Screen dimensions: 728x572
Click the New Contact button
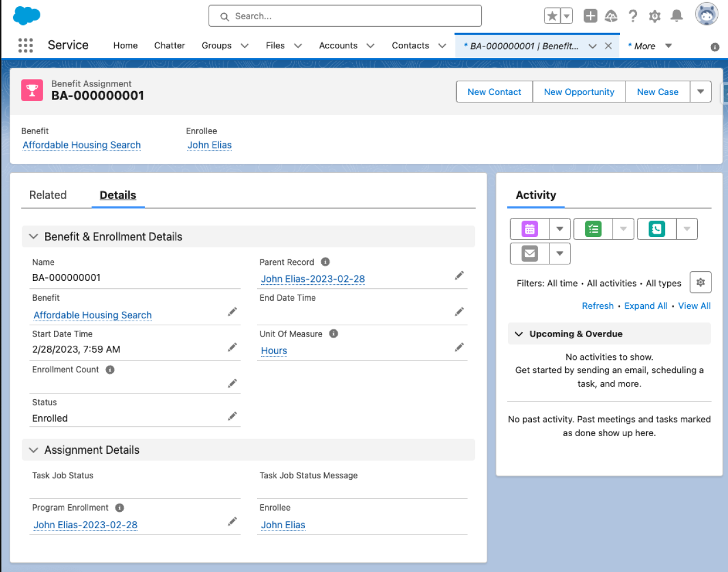494,92
